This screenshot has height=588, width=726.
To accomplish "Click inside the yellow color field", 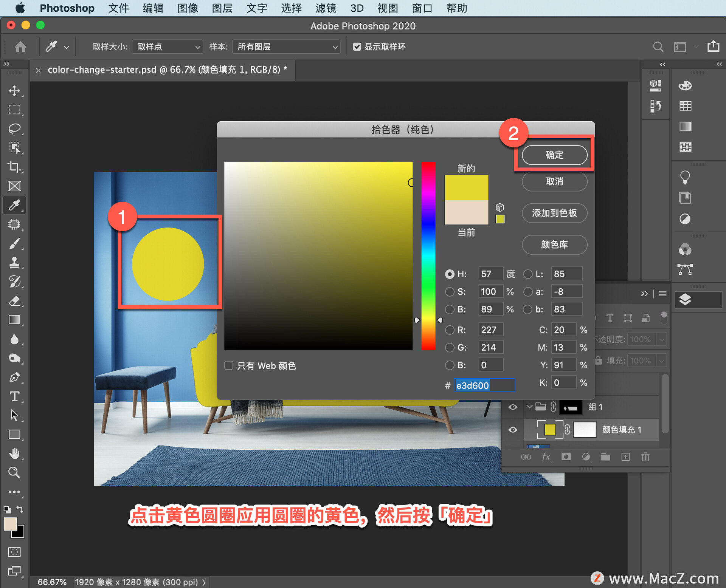I will [x=318, y=256].
